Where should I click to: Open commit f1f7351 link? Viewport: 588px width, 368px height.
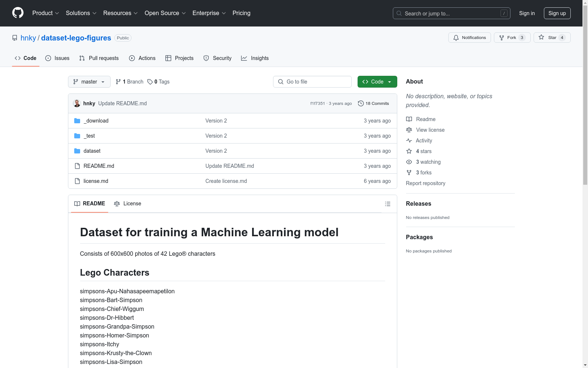pos(318,103)
